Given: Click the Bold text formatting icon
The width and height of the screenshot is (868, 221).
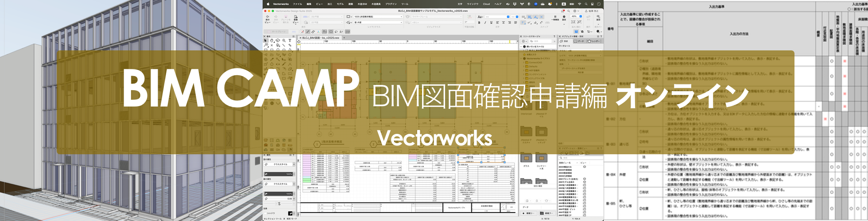Looking at the screenshot, I should coord(479,23).
